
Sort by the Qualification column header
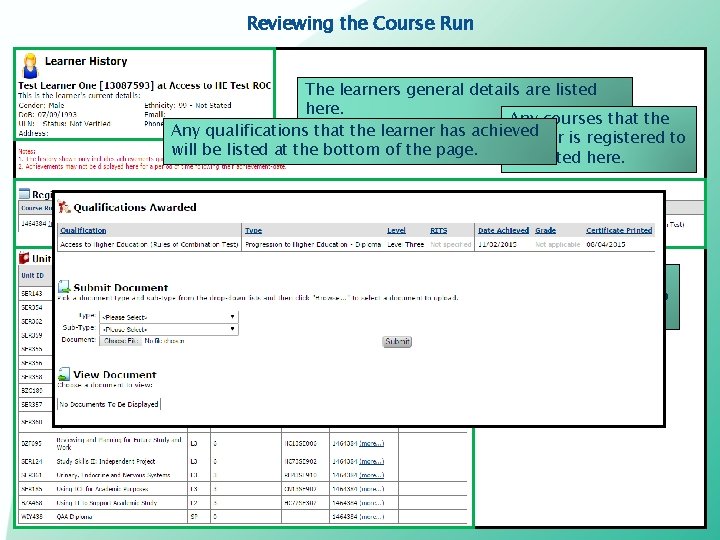83,230
